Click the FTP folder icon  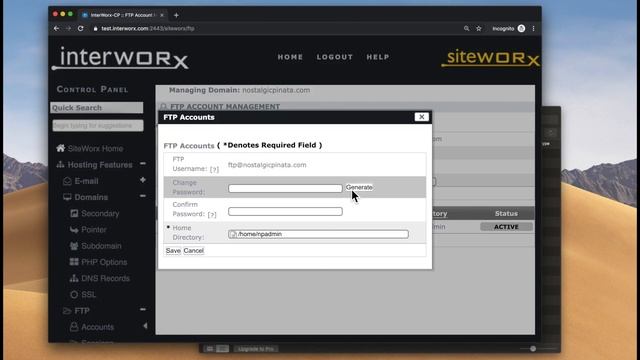click(x=67, y=311)
